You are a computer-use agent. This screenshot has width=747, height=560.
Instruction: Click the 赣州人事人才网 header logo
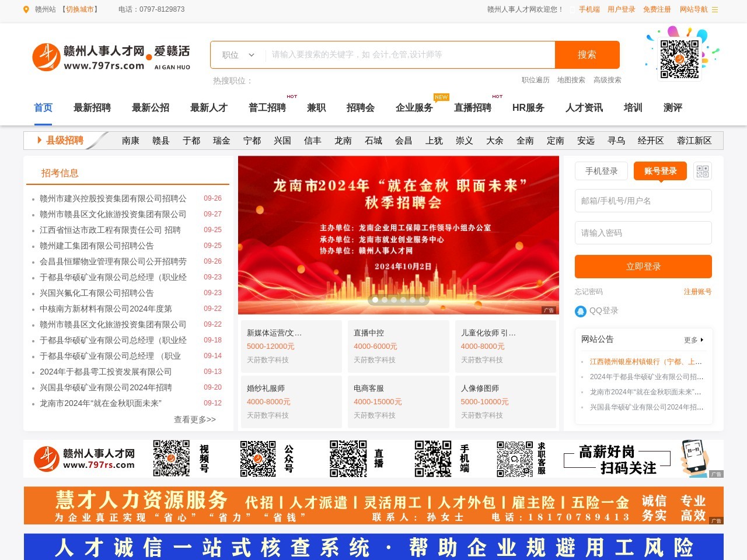111,57
